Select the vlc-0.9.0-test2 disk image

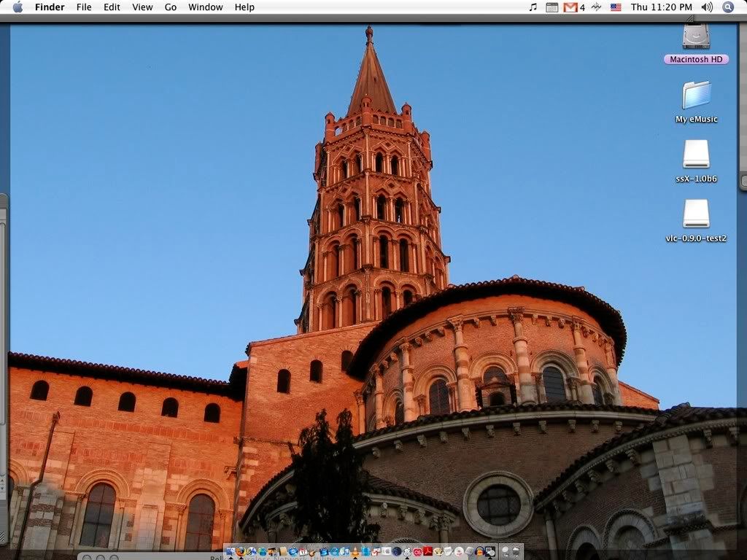[x=696, y=214]
